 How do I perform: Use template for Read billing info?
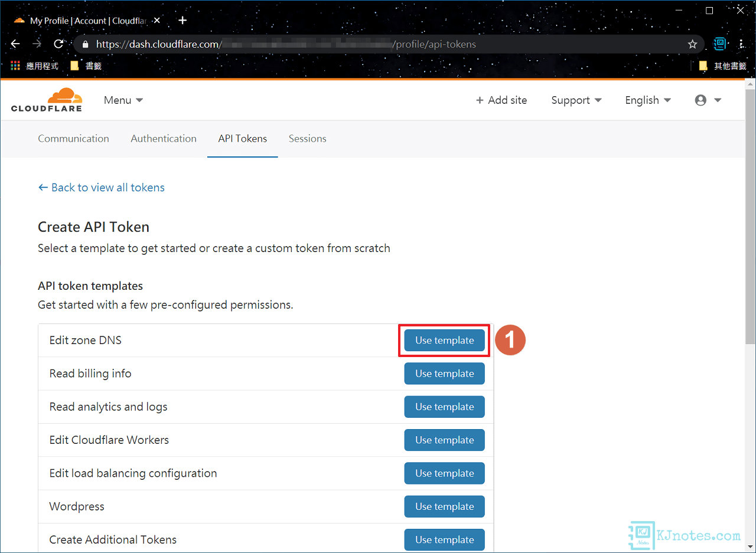(445, 374)
